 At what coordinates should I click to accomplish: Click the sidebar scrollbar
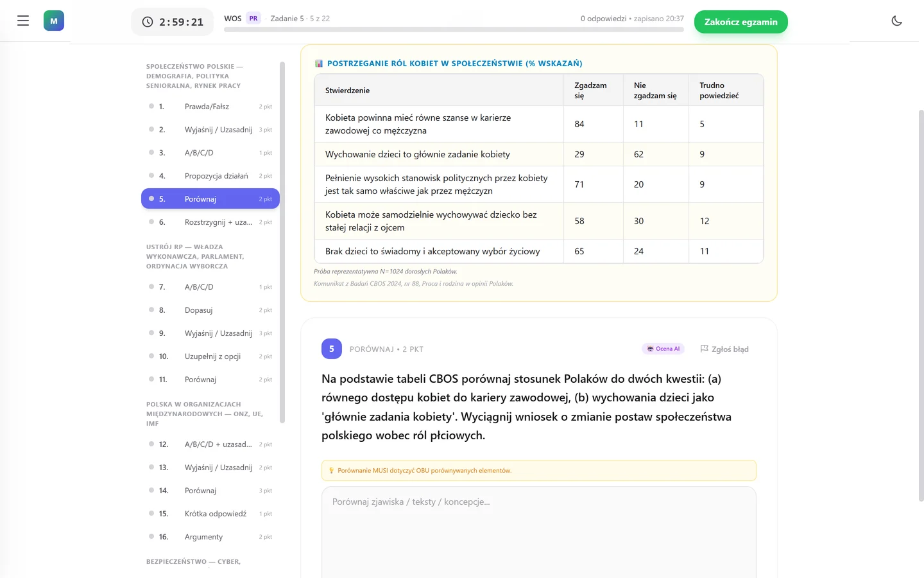tap(282, 243)
